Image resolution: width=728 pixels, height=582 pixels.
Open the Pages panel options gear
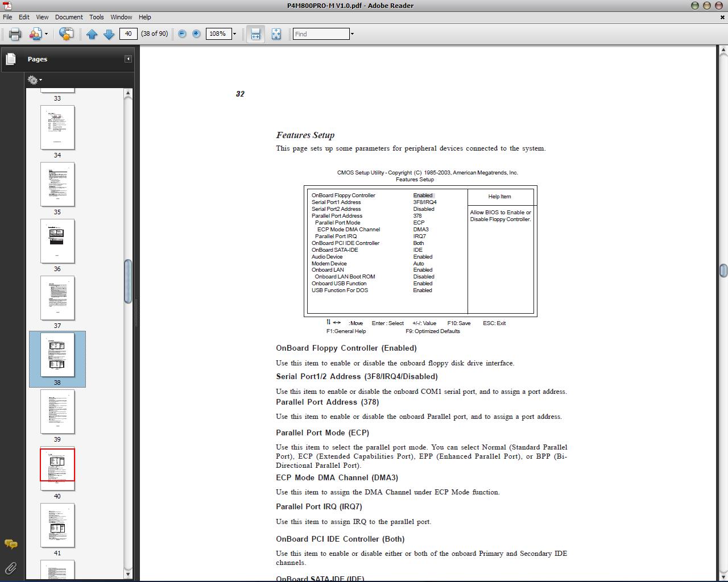[34, 80]
